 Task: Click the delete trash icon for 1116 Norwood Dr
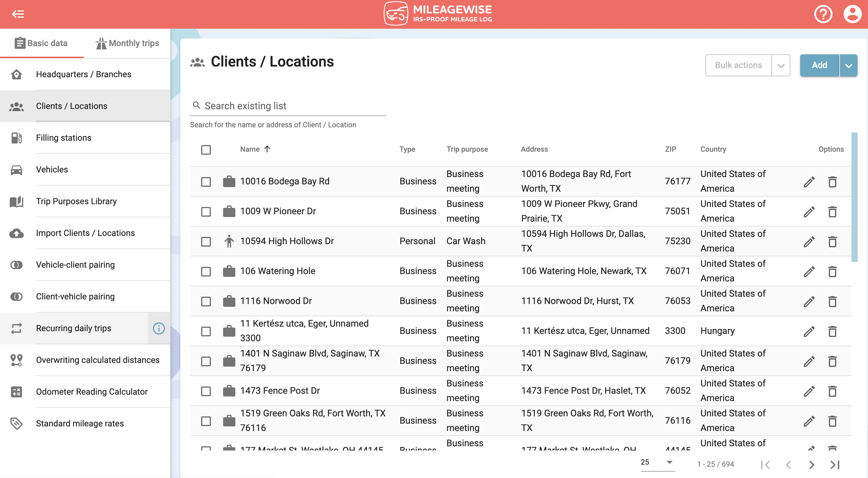(833, 300)
